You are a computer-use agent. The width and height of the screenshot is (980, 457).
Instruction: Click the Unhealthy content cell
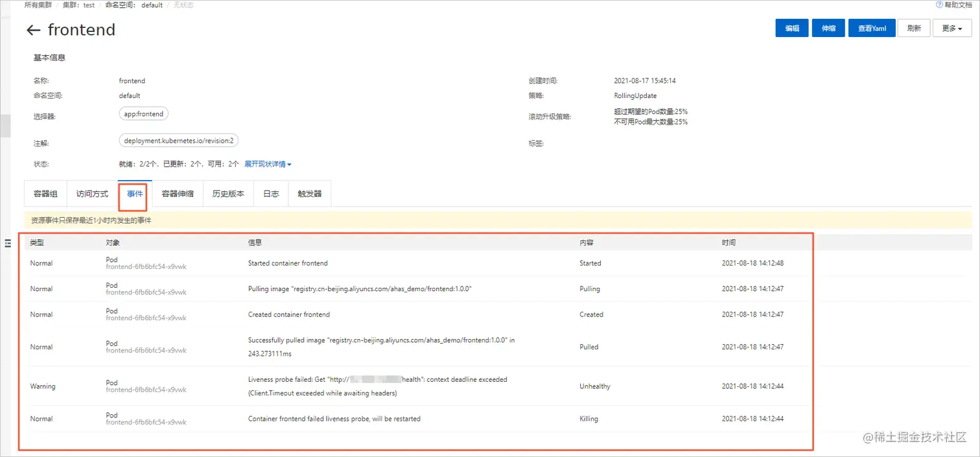595,386
